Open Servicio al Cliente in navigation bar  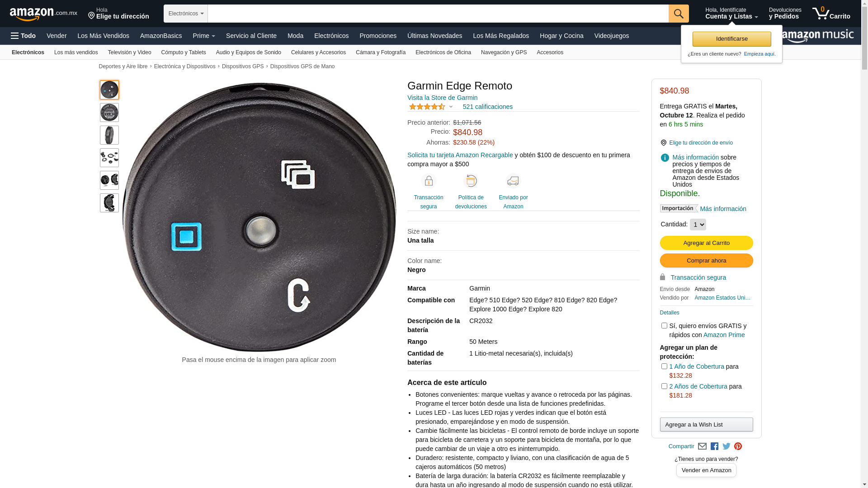coord(251,36)
